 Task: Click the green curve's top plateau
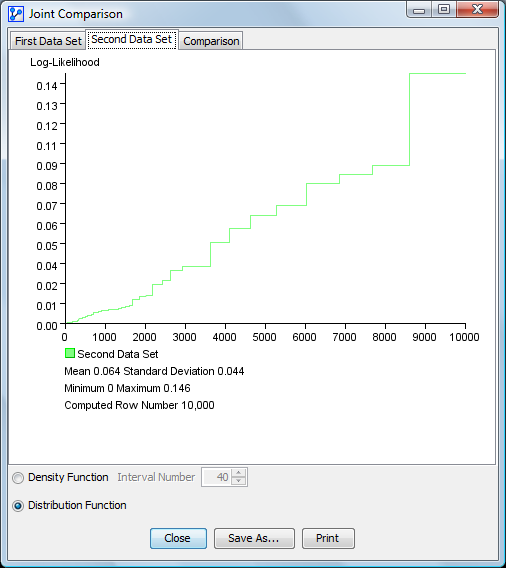[x=437, y=74]
